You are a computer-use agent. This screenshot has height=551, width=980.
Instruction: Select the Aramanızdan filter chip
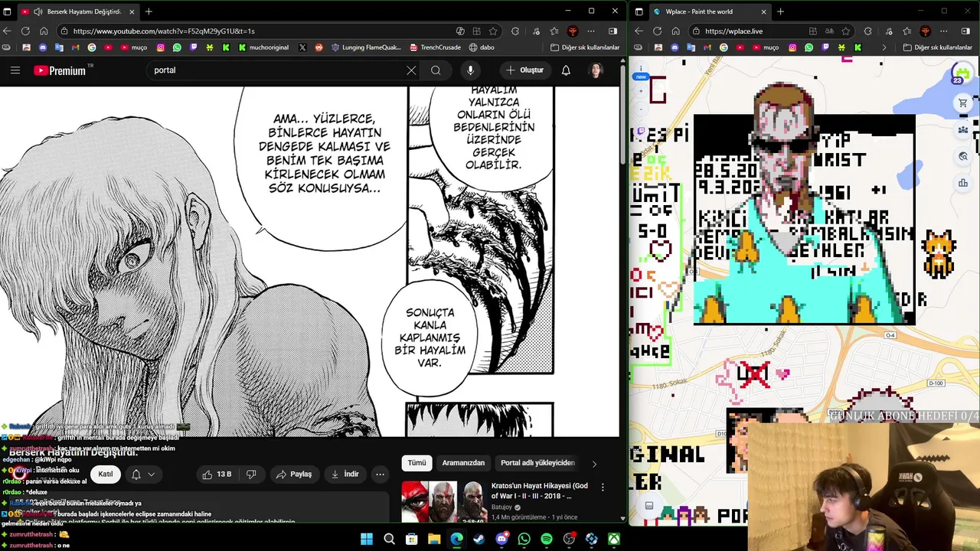(x=463, y=463)
